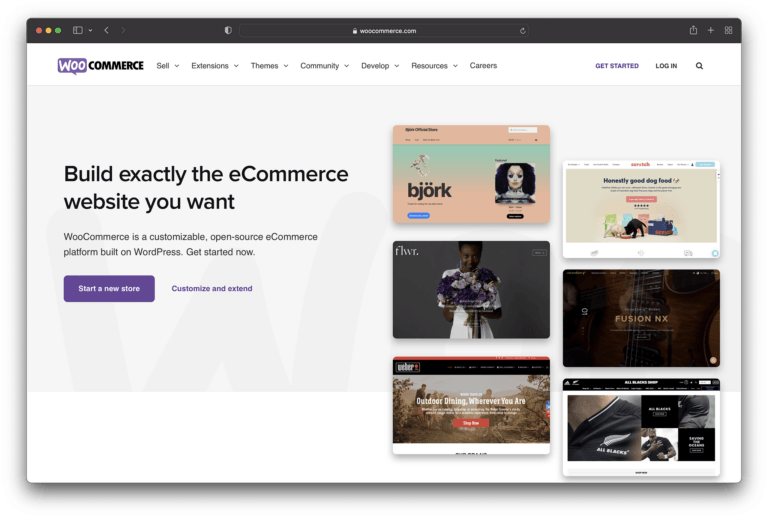Click the WooCommerce logo
This screenshot has width=768, height=518.
(x=100, y=66)
